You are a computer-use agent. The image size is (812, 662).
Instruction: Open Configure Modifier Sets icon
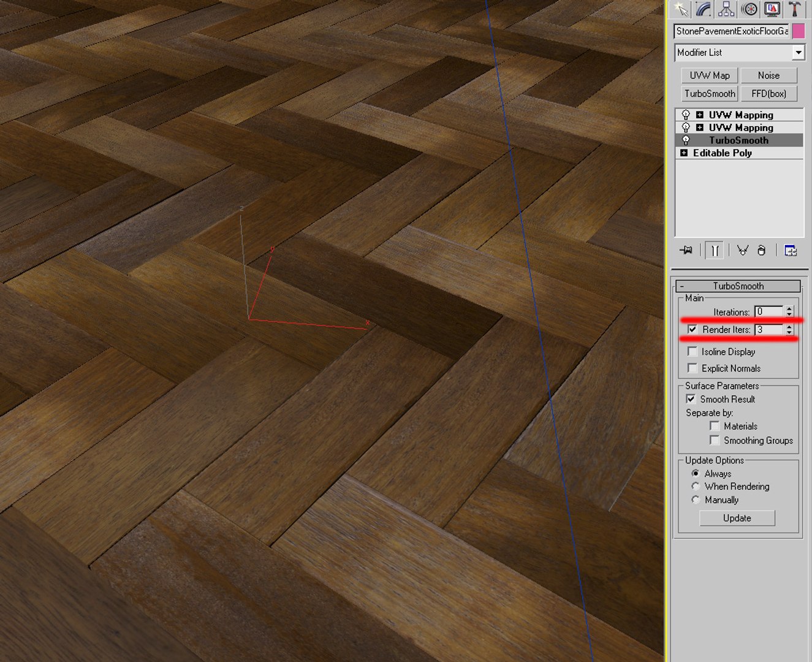coord(791,250)
